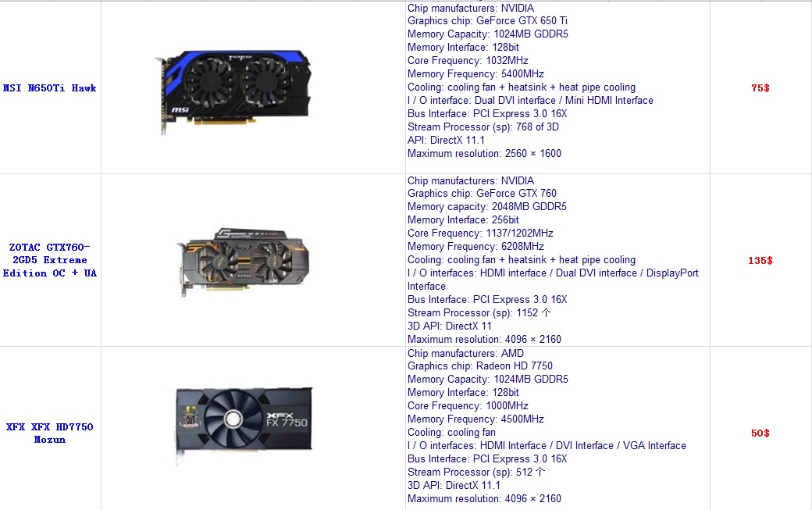Click 'Cooling: cooling fan' in XFX specs

451,433
